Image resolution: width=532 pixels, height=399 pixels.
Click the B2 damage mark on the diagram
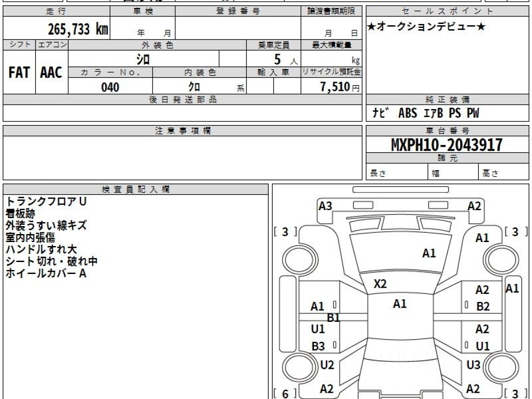[x=483, y=306]
